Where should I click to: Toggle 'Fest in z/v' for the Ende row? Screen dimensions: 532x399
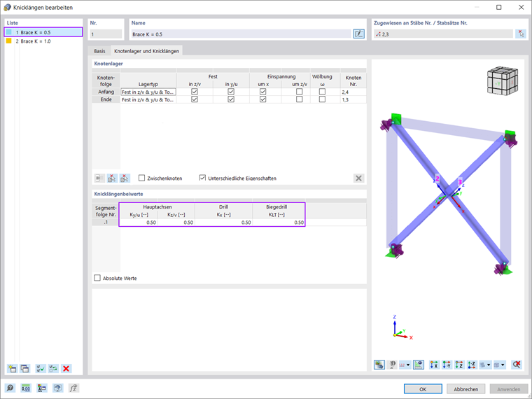click(x=195, y=99)
